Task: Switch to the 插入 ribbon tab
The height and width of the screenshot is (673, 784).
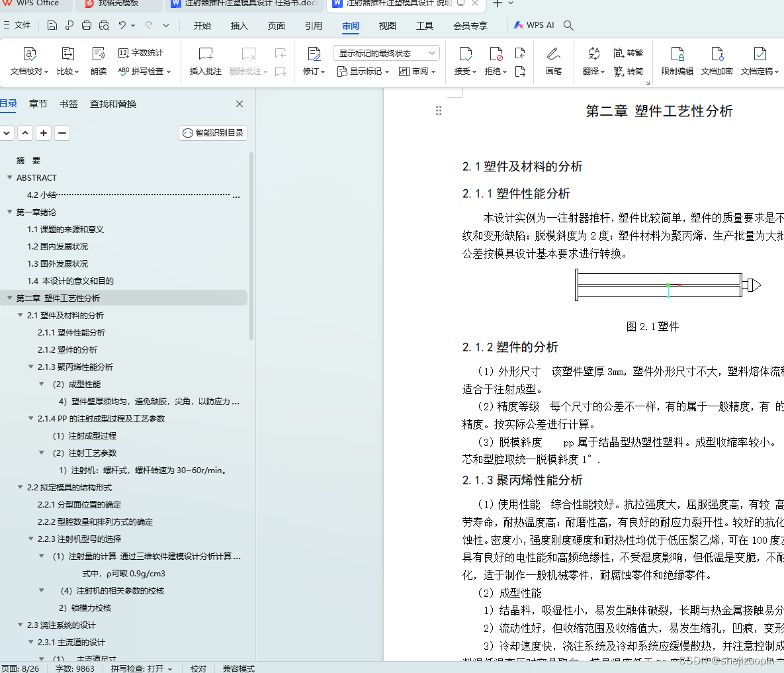Action: point(239,26)
